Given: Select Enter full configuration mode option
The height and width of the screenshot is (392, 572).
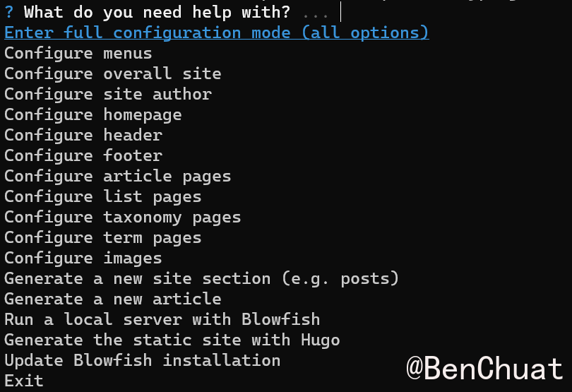Looking at the screenshot, I should (216, 33).
